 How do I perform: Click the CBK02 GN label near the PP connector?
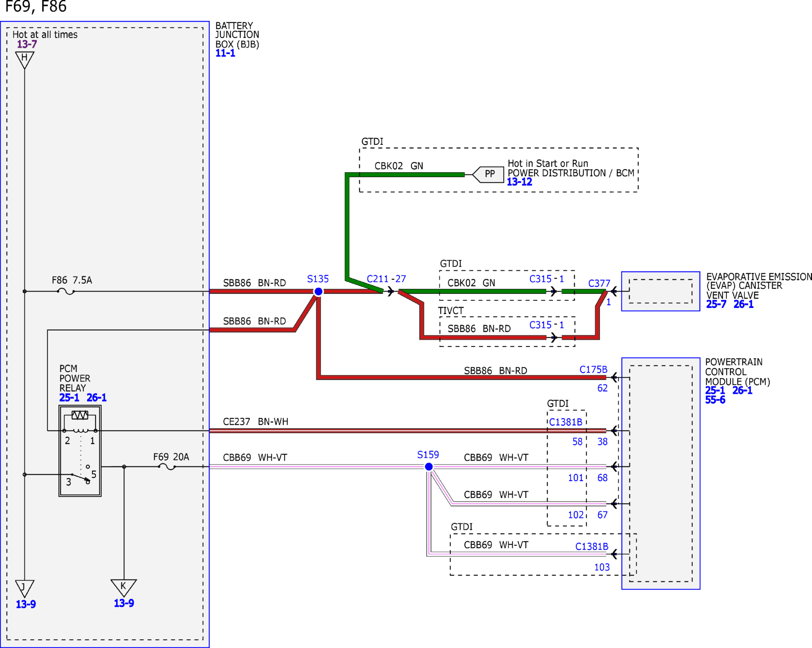click(x=399, y=166)
